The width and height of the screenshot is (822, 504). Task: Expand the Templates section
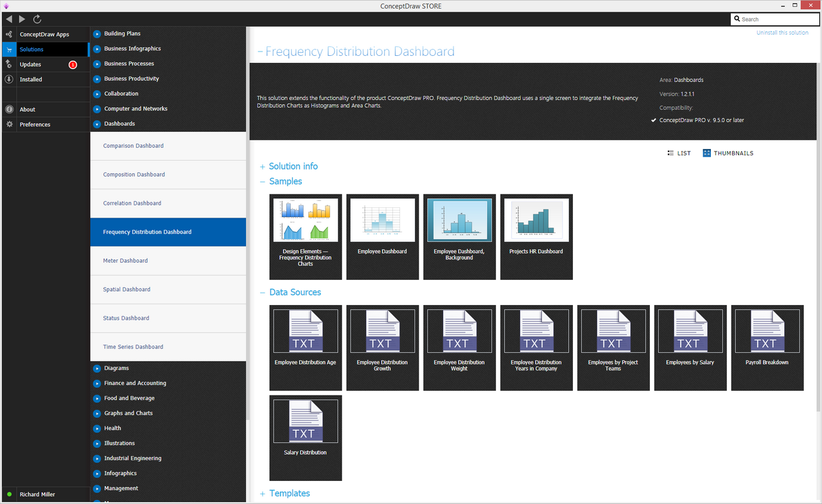point(289,494)
